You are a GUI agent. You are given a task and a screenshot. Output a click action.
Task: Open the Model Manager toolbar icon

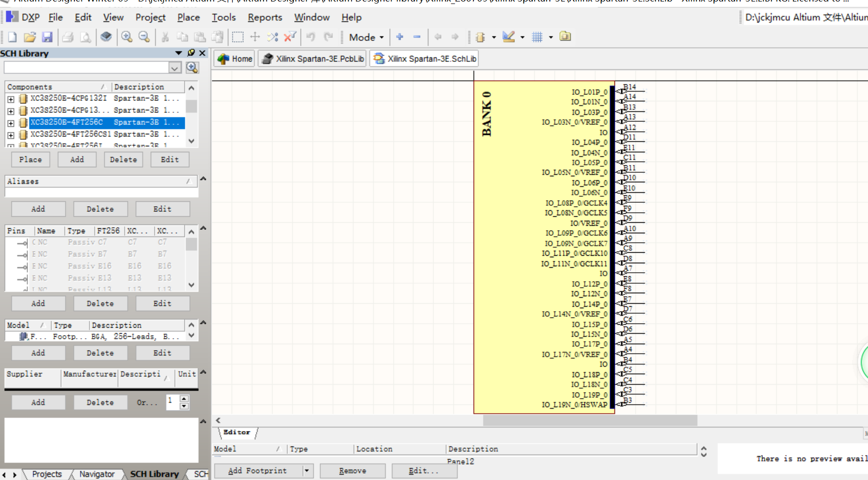(565, 36)
